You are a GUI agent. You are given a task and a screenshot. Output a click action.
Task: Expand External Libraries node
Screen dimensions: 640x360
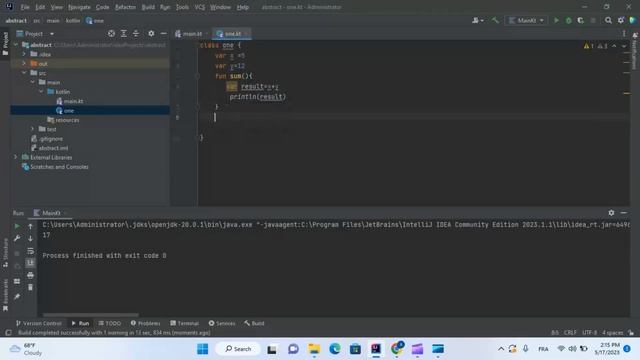tap(16, 157)
